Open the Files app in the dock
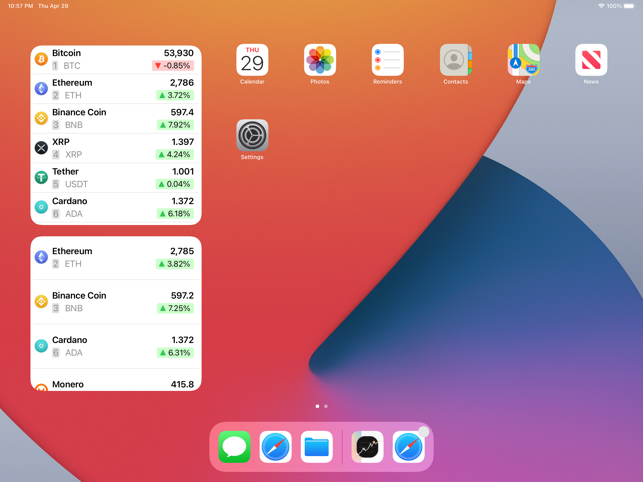Viewport: 643px width, 482px height. 317,447
